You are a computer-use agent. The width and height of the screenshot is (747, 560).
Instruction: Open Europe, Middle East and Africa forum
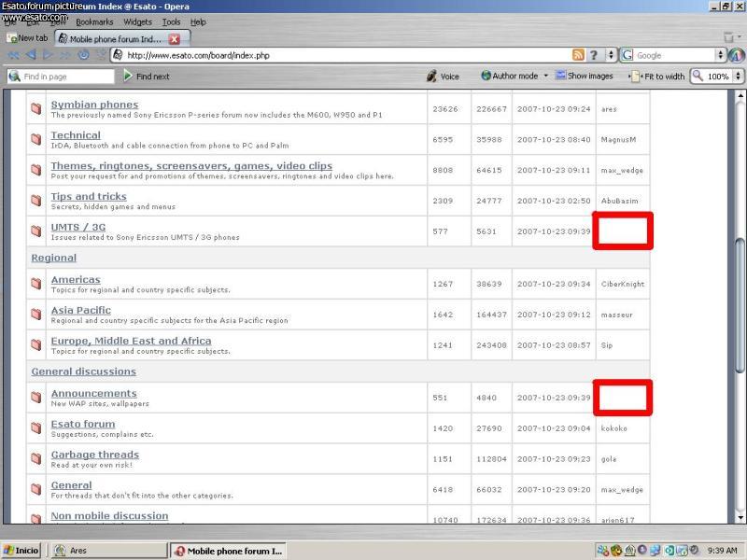click(131, 341)
